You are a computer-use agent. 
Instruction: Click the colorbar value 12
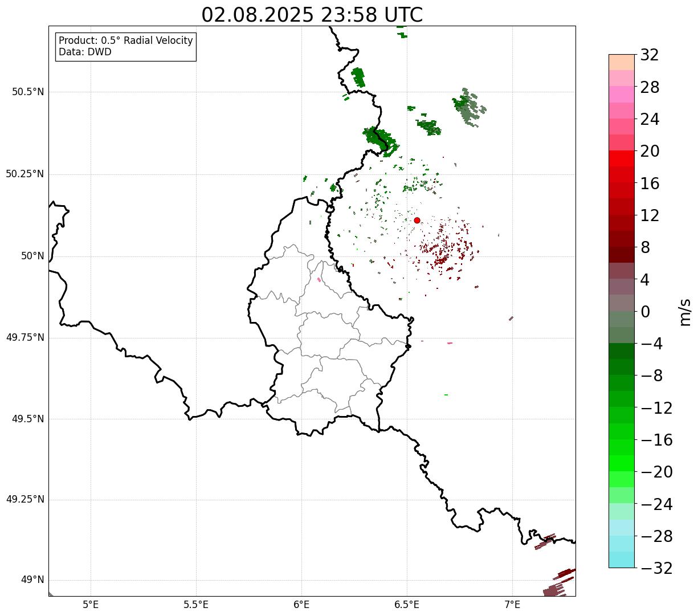(x=650, y=215)
